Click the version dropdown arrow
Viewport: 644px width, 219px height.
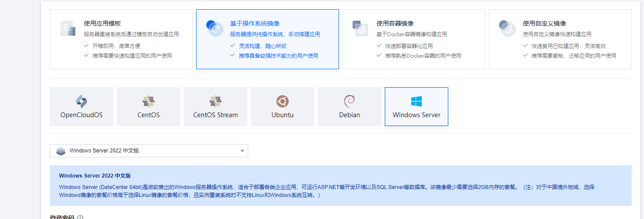tap(242, 151)
